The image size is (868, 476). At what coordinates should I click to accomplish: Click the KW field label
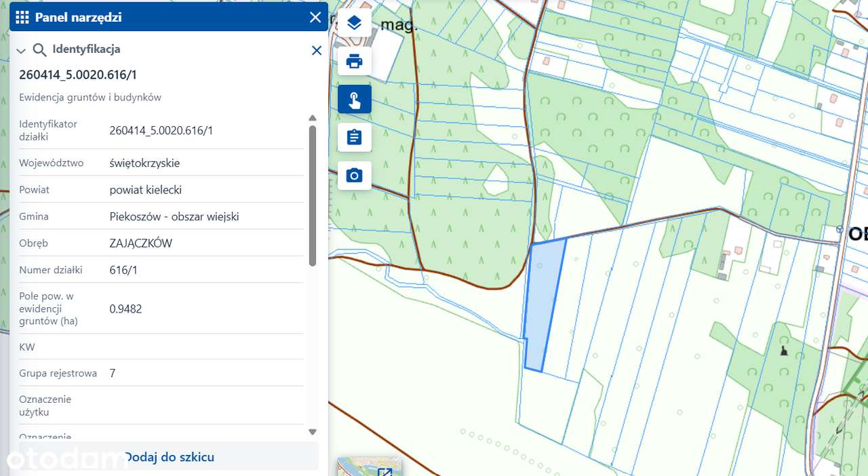[x=27, y=347]
